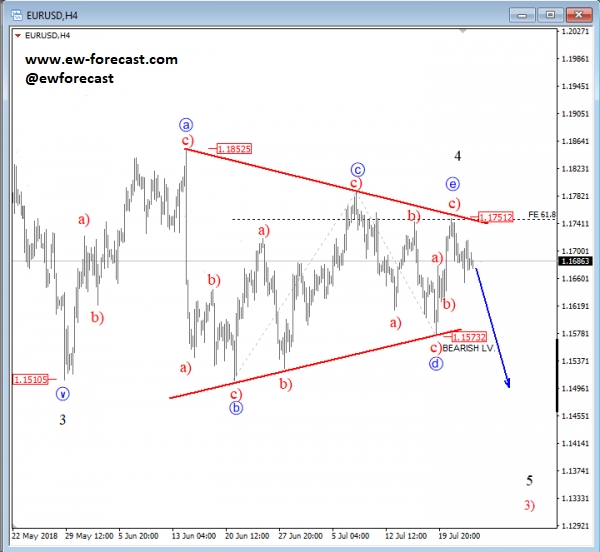
Task: Click the FE 61.8 Fibonacci label
Action: 541,215
